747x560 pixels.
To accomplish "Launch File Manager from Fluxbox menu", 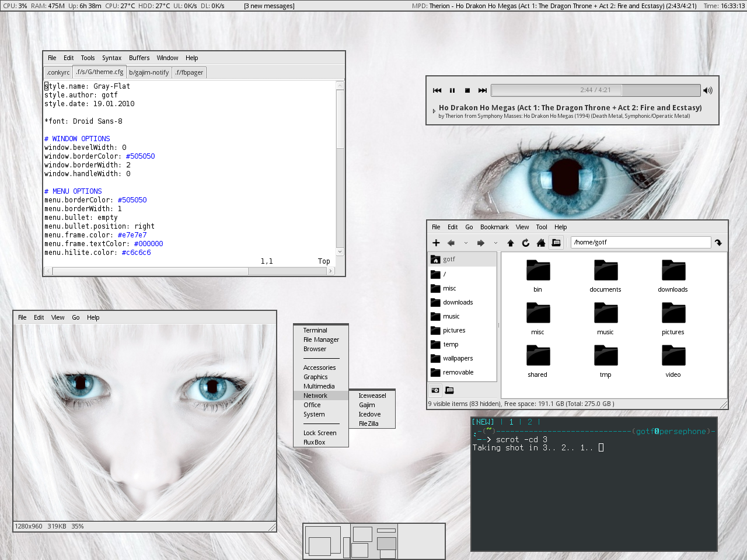I will coord(321,339).
